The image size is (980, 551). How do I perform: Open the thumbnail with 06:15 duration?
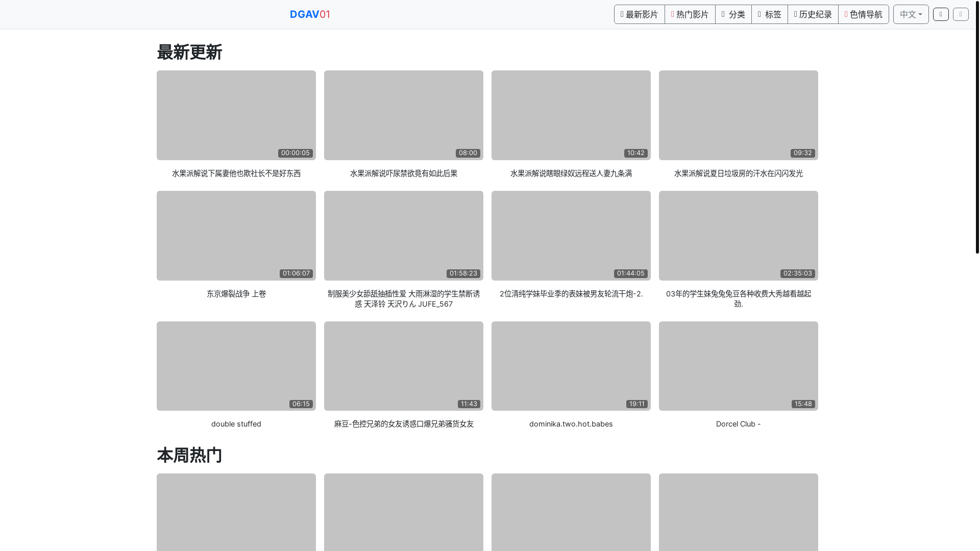click(x=236, y=366)
